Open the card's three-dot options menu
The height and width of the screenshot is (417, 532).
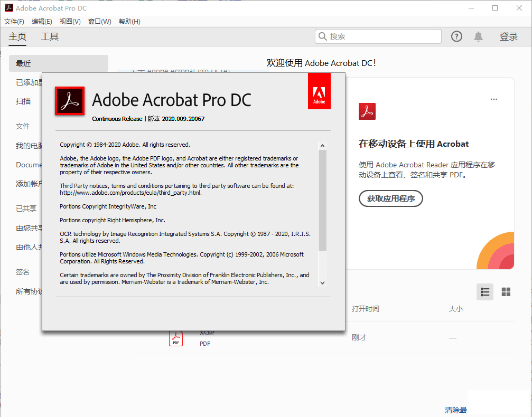pos(493,99)
